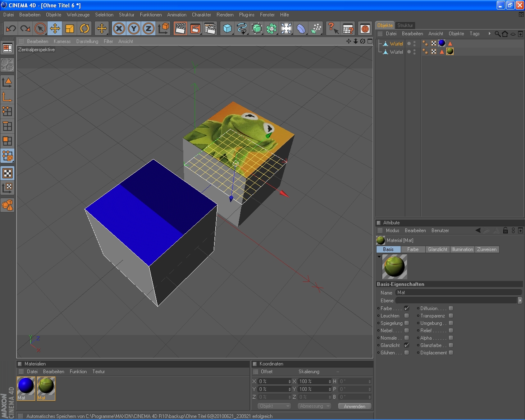This screenshot has width=525, height=420.
Task: Disable the Glanzlicht channel checkbox
Action: pos(406,345)
